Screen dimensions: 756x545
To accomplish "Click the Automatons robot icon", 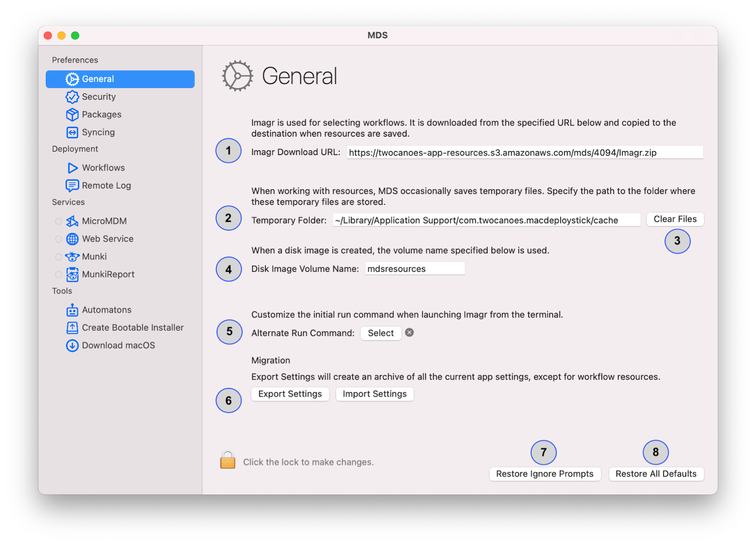I will pos(72,310).
